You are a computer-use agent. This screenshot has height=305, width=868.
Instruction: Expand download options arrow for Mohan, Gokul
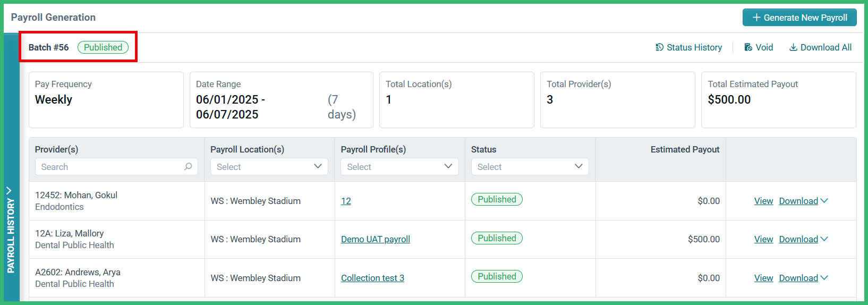tap(824, 201)
